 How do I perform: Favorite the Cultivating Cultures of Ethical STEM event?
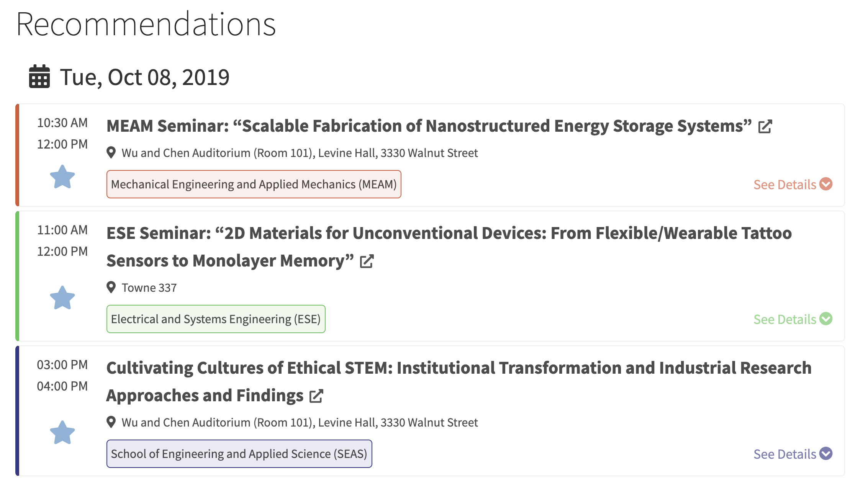[x=62, y=433]
